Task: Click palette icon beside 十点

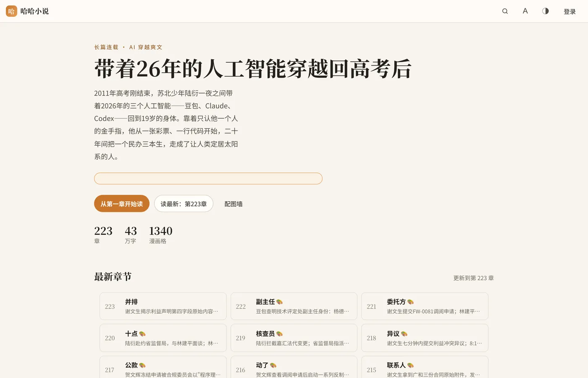Action: [142, 334]
